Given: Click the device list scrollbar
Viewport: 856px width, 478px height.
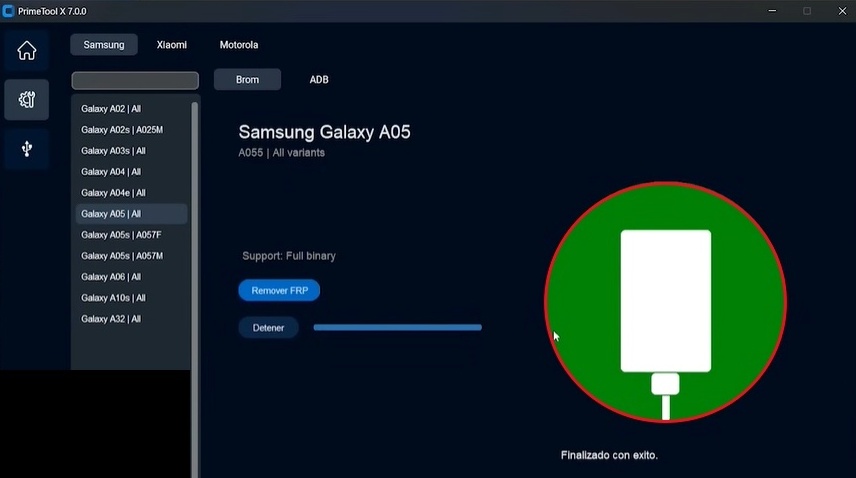Looking at the screenshot, I should click(x=194, y=289).
